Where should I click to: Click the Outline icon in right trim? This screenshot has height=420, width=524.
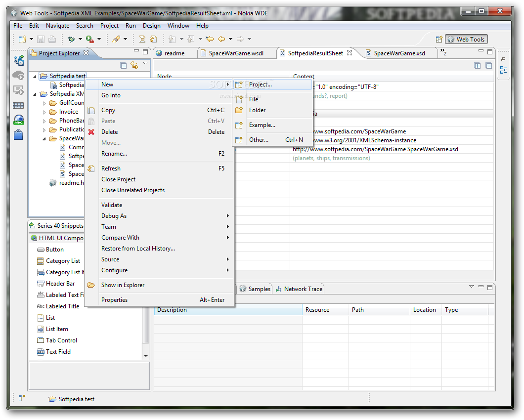(503, 70)
